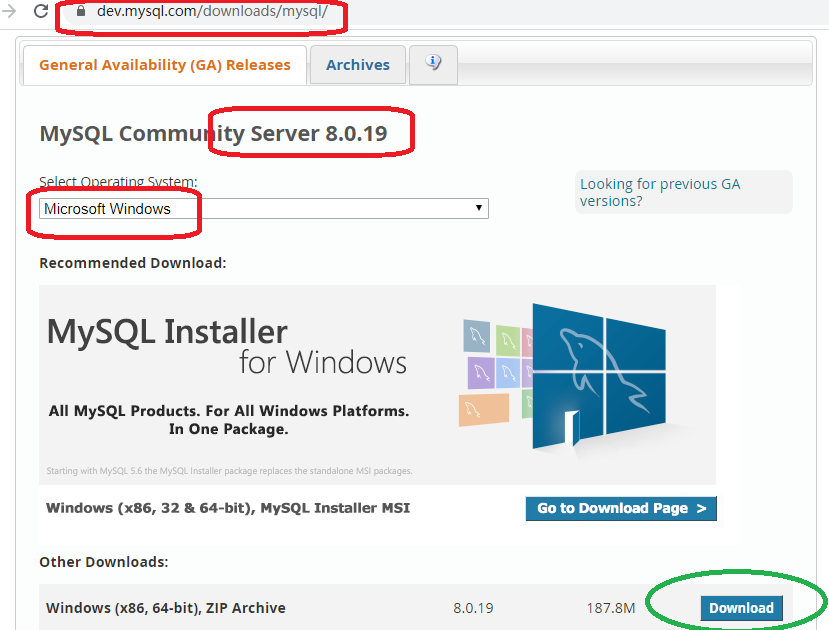This screenshot has height=630, width=829.
Task: Switch to the Archives tab
Action: pyautogui.click(x=358, y=65)
